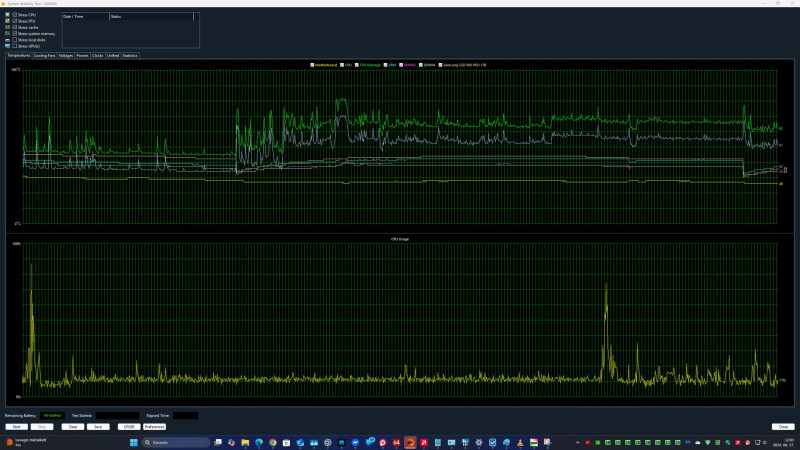Screen dimensions: 800x450
Task: Click the Date / Time column header
Action: click(x=86, y=16)
